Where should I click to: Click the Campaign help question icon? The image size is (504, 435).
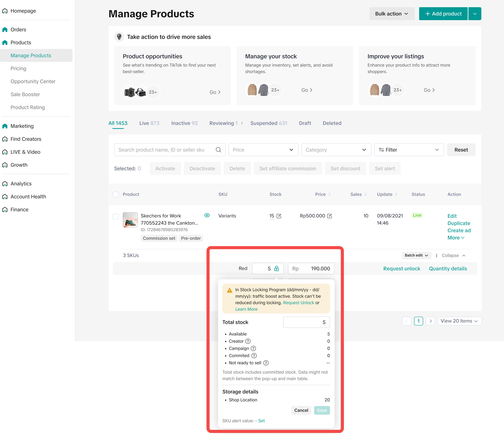(253, 349)
